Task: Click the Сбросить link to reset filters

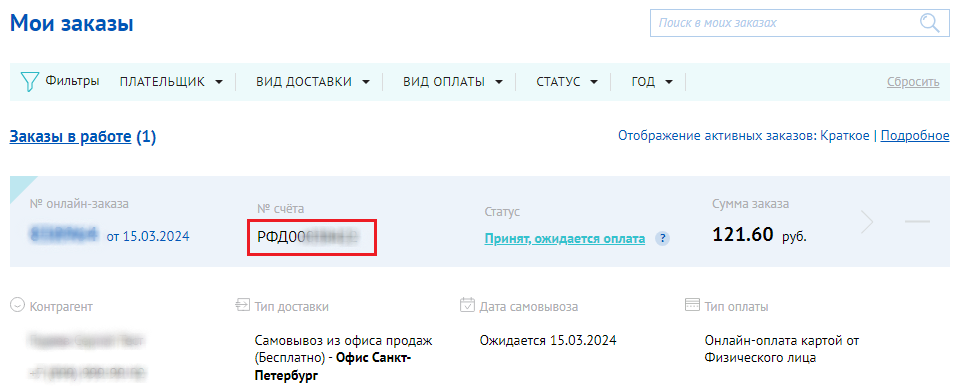Action: (x=913, y=83)
